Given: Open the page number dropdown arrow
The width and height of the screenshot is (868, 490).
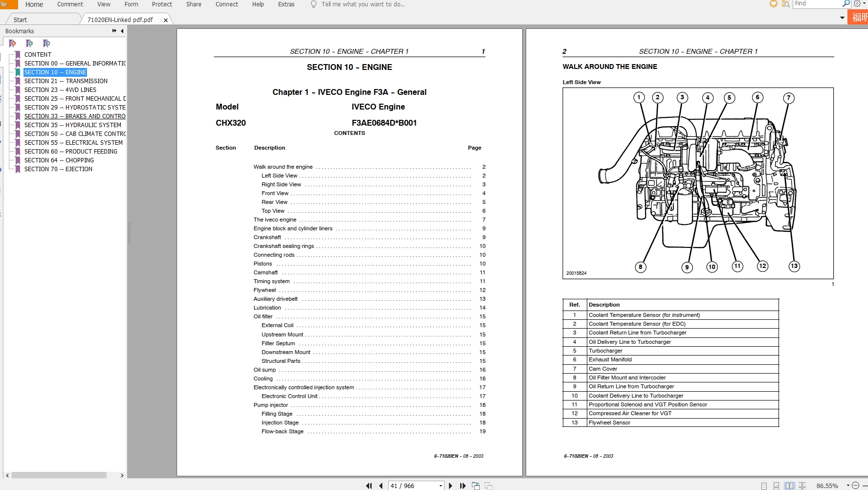Looking at the screenshot, I should (441, 486).
